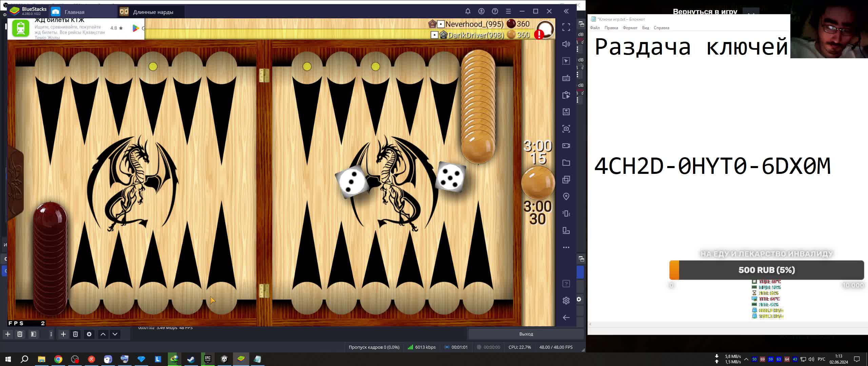
Task: Open Steam from the Windows taskbar
Action: pyautogui.click(x=191, y=359)
